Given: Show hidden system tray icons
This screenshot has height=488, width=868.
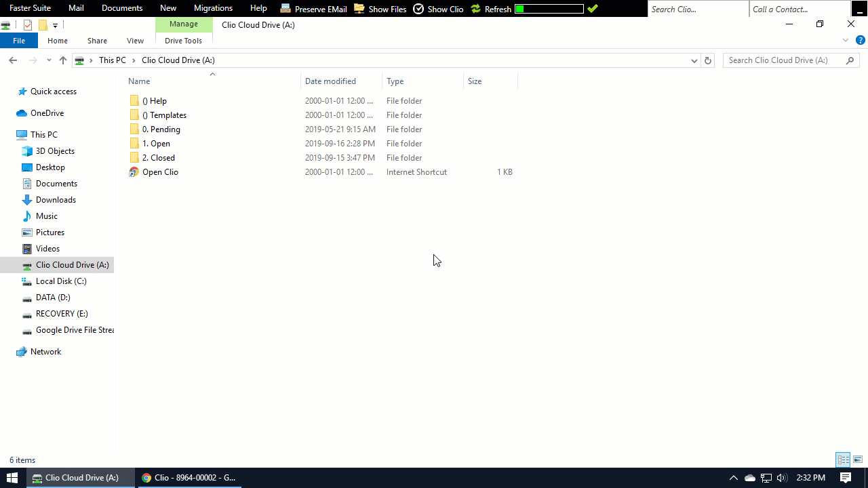Looking at the screenshot, I should point(733,478).
